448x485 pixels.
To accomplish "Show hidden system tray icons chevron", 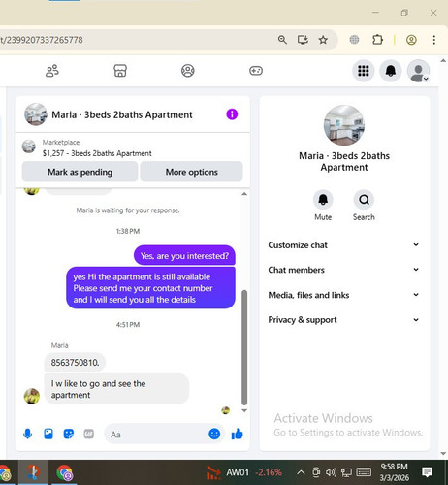I will tap(301, 472).
